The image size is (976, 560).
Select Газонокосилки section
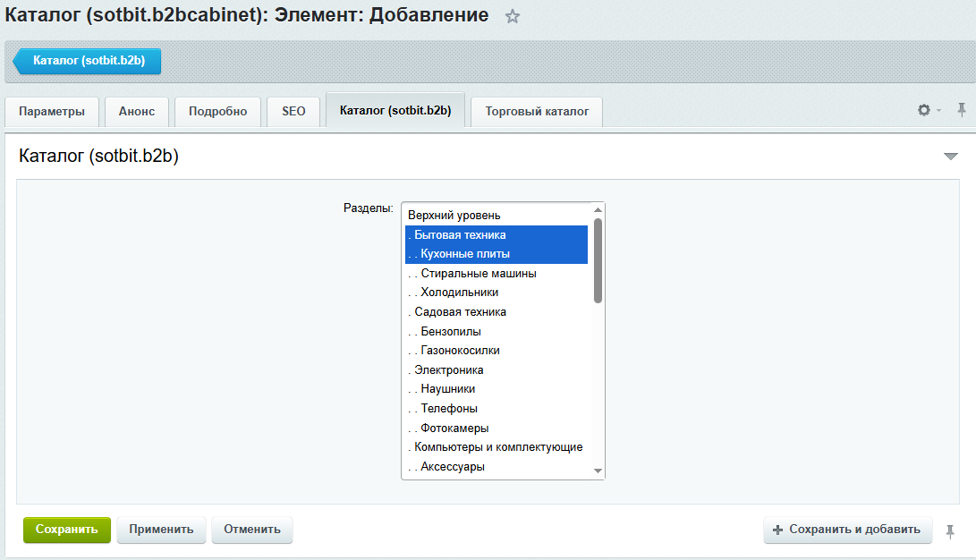(496, 351)
